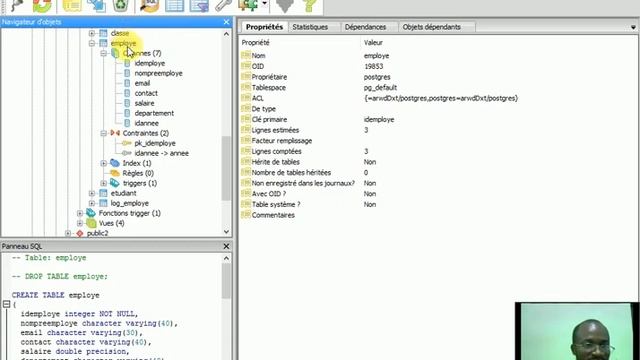Collapse the Contraintes (2) node

104,133
